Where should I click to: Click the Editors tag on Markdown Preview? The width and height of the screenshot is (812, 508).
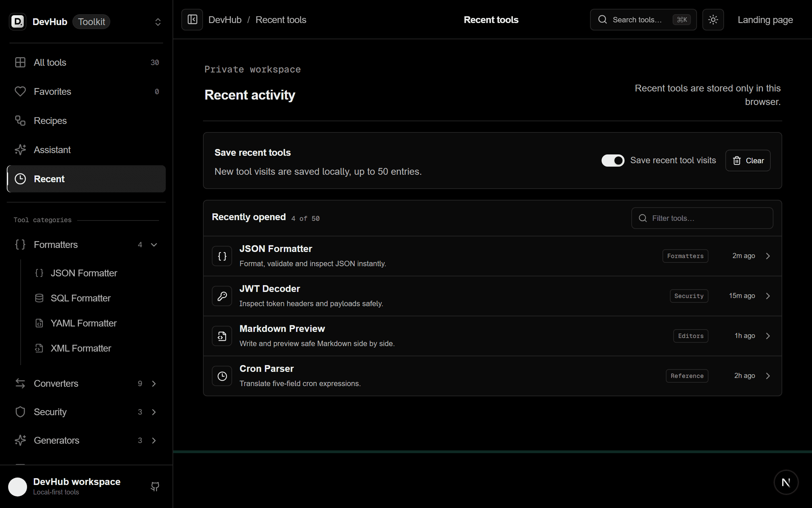(x=691, y=336)
